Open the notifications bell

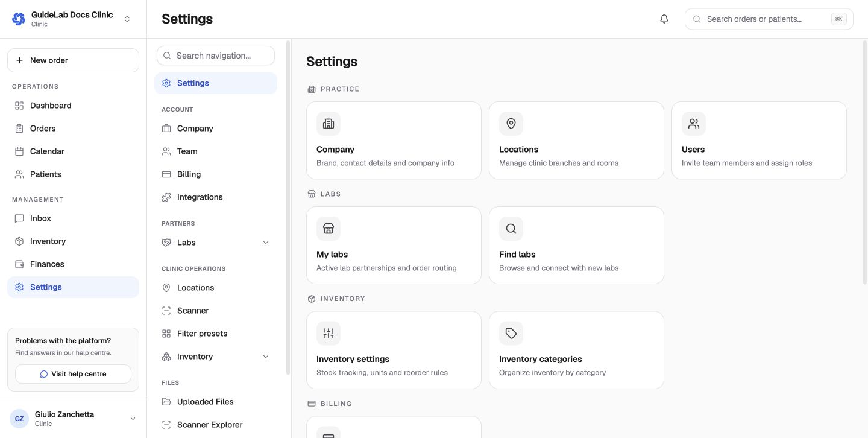(x=664, y=19)
